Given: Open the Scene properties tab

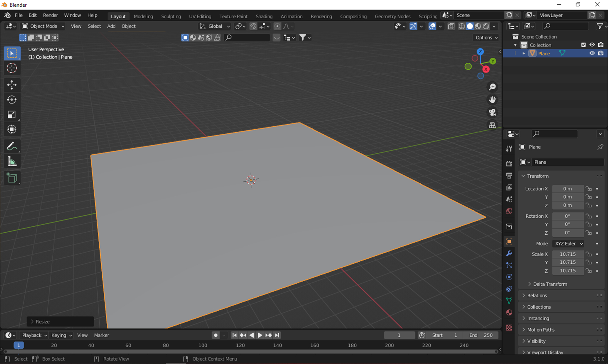Looking at the screenshot, I should [x=509, y=199].
